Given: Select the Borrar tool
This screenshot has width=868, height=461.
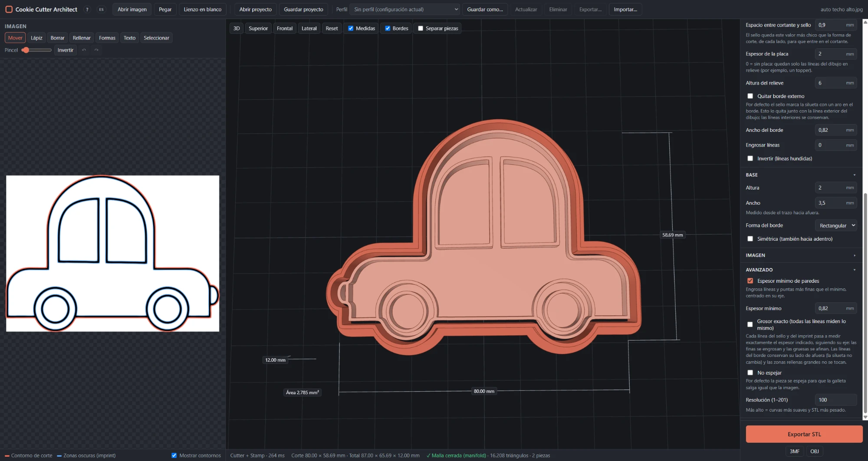Looking at the screenshot, I should click(x=57, y=38).
